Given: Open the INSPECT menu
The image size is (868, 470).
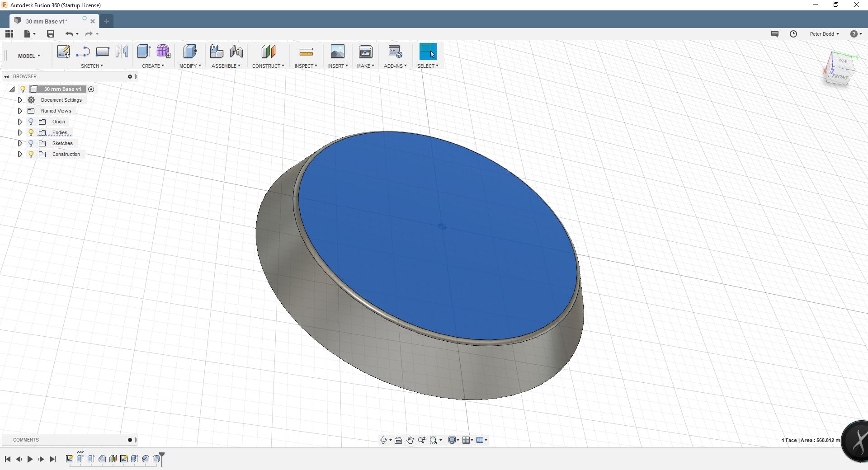Looking at the screenshot, I should 306,66.
